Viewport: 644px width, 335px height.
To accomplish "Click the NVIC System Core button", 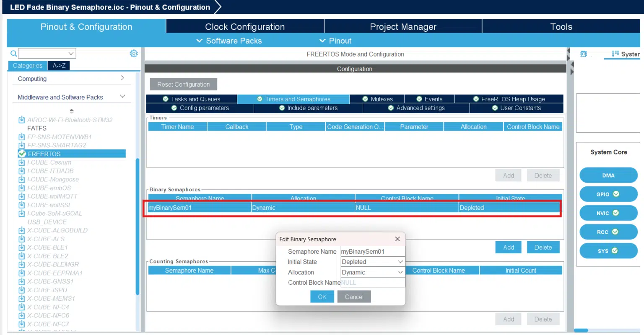I will pyautogui.click(x=608, y=213).
